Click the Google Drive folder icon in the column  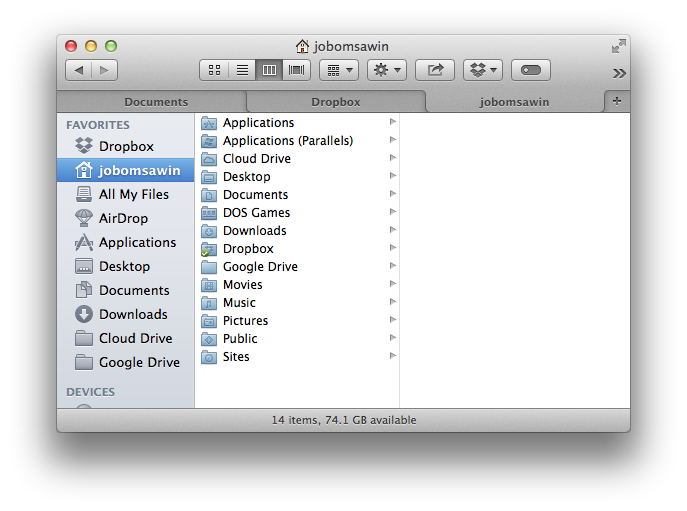coord(209,267)
